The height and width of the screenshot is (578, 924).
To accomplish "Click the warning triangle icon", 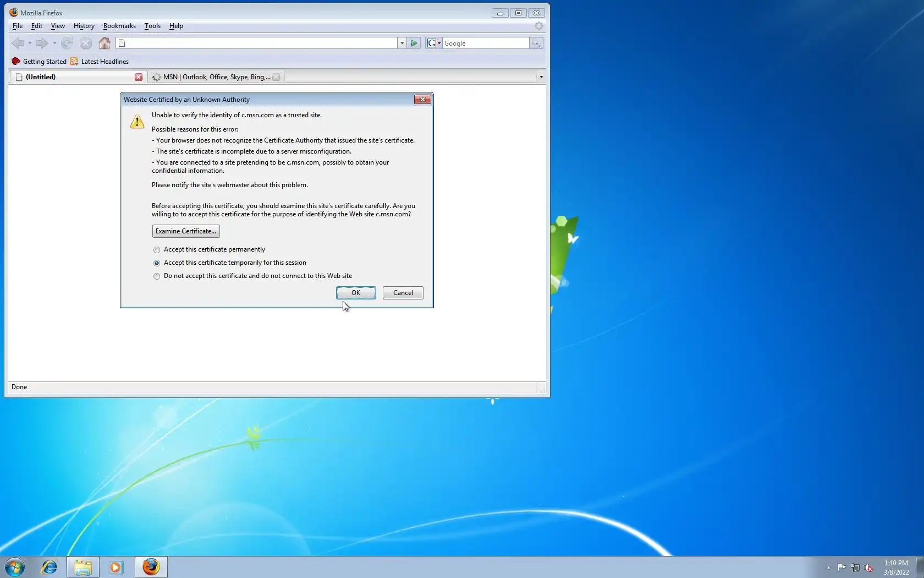I will pos(137,122).
